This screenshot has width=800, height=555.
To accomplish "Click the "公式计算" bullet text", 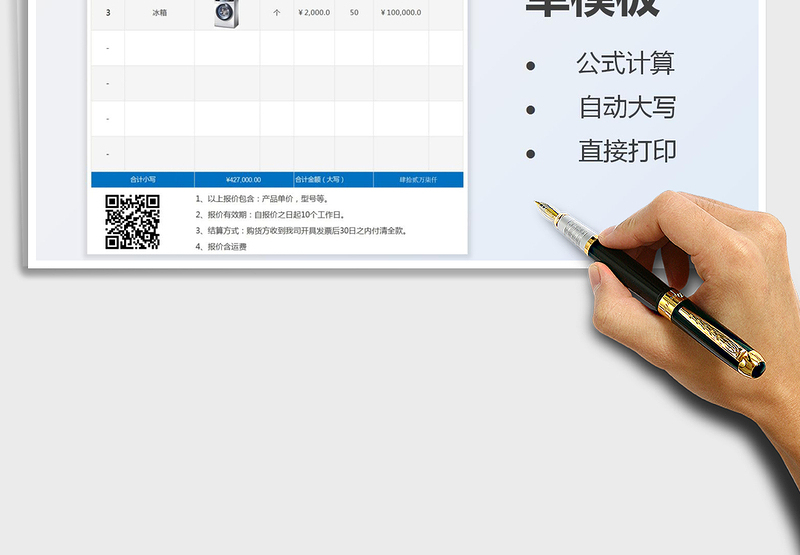I will [626, 63].
